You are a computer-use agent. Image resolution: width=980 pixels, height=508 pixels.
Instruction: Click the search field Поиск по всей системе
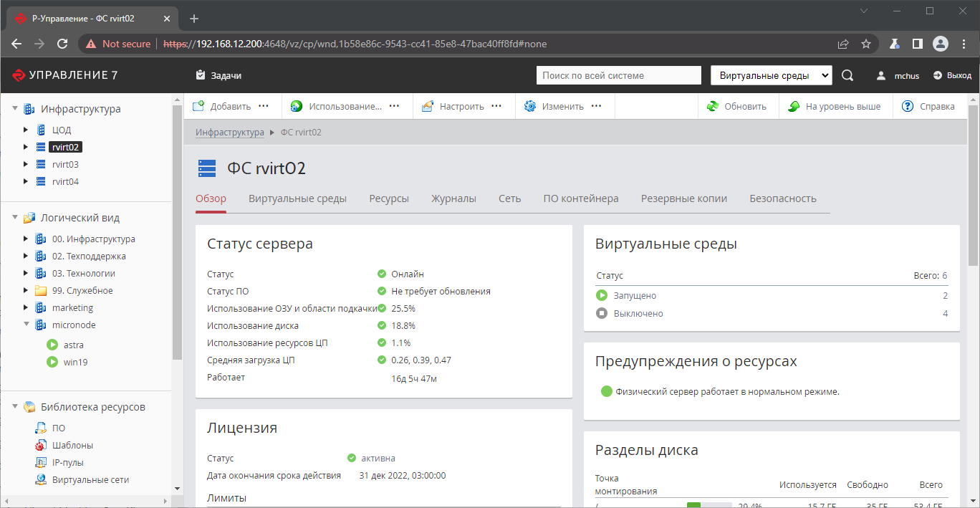(618, 75)
